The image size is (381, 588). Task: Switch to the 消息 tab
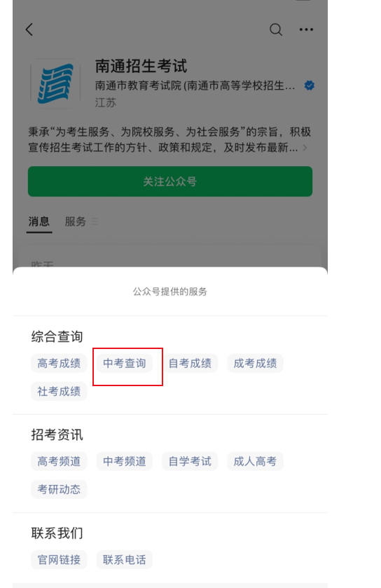coord(39,221)
